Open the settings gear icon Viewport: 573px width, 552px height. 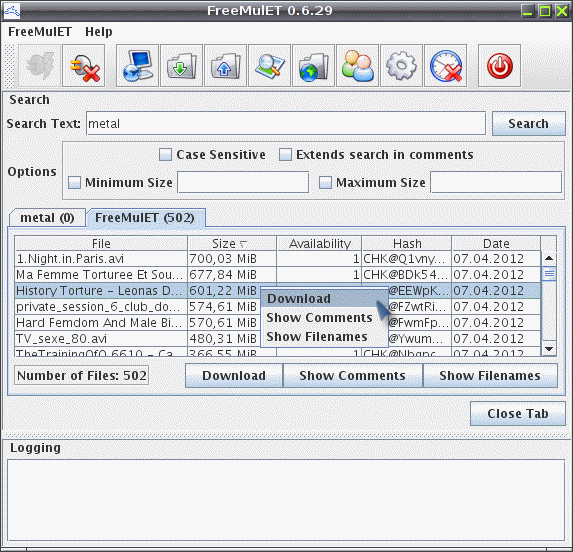pos(401,66)
